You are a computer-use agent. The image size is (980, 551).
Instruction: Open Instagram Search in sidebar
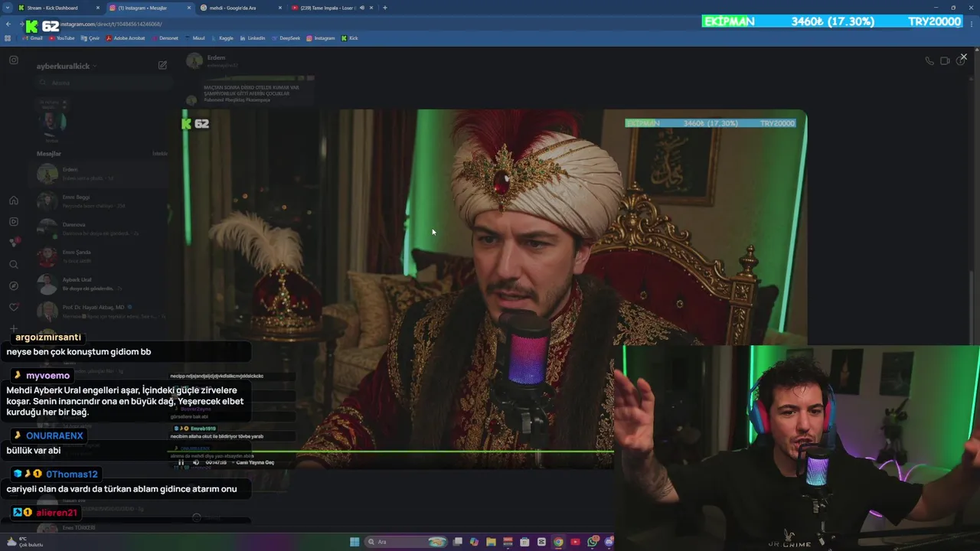(14, 265)
